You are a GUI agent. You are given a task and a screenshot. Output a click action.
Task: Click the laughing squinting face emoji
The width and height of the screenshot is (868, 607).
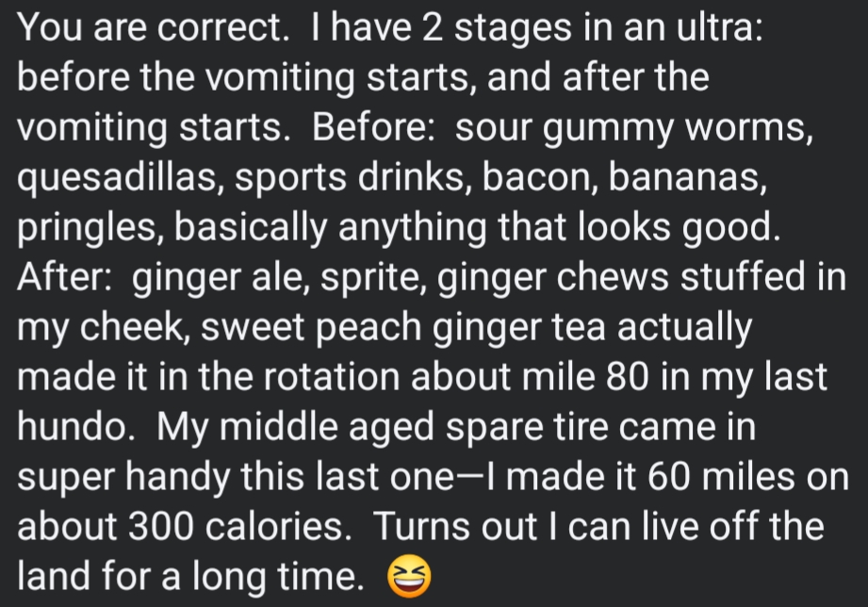click(x=407, y=574)
